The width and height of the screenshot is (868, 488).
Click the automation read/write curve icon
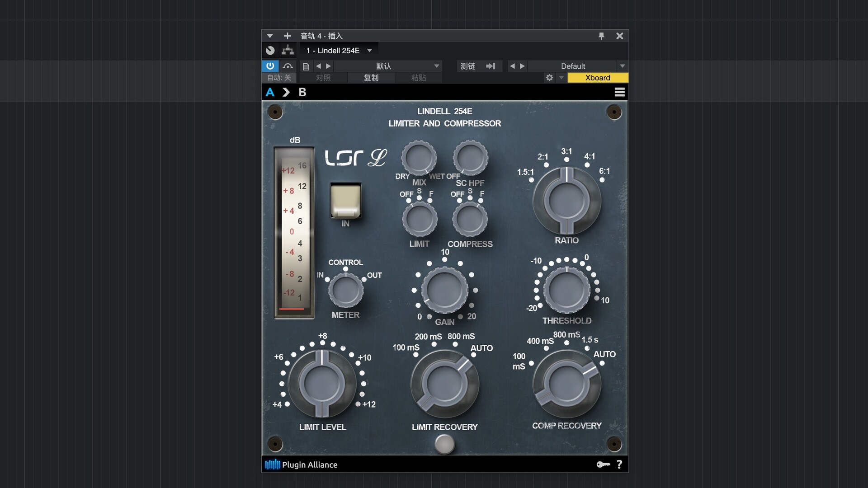[x=288, y=66]
